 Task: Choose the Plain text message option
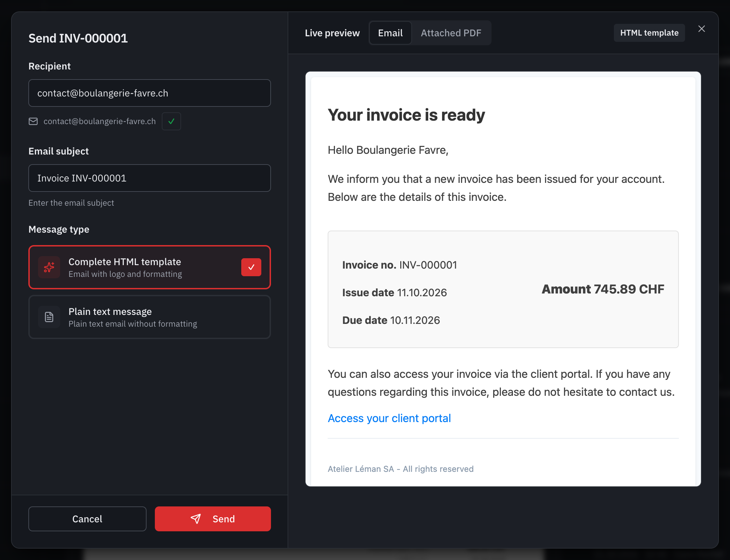(x=150, y=317)
